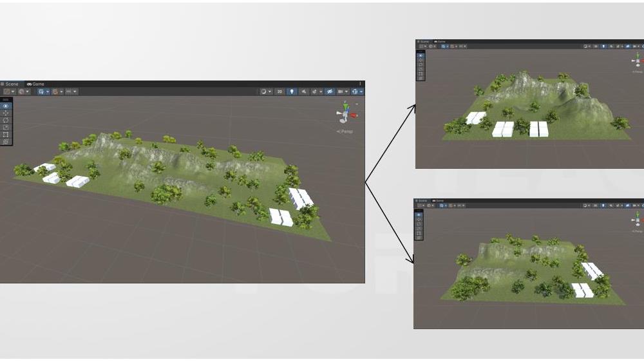Open the main scene panel options menu
The image size is (644, 362).
(360, 84)
